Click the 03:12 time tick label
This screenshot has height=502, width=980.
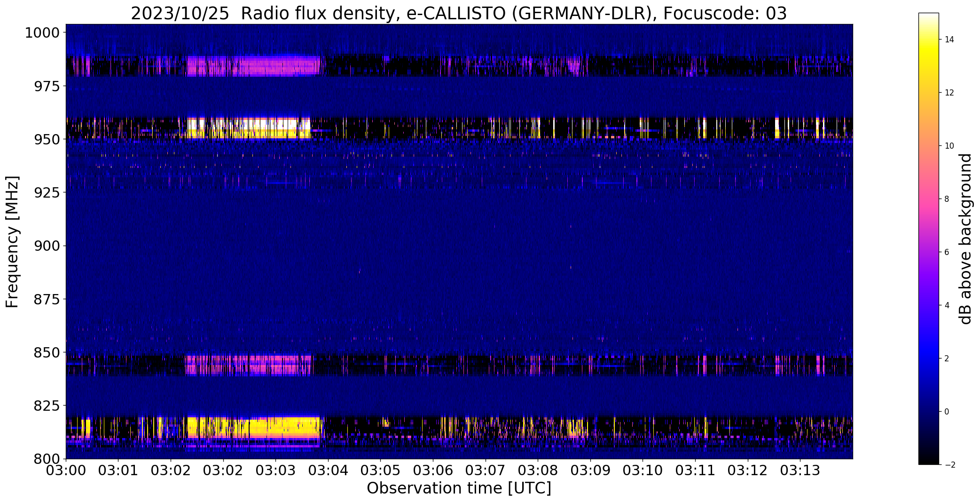pyautogui.click(x=748, y=470)
